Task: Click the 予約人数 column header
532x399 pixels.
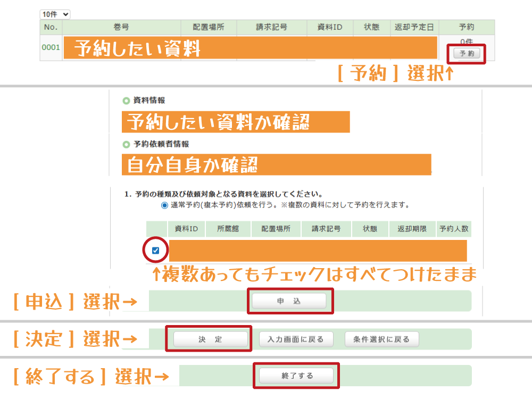Action: [x=454, y=229]
